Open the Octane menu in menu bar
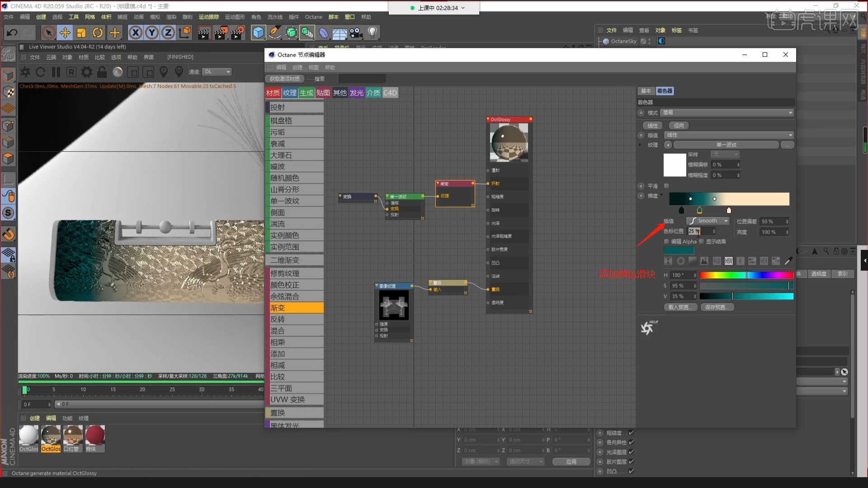Screen dimensions: 868x488 (313, 17)
